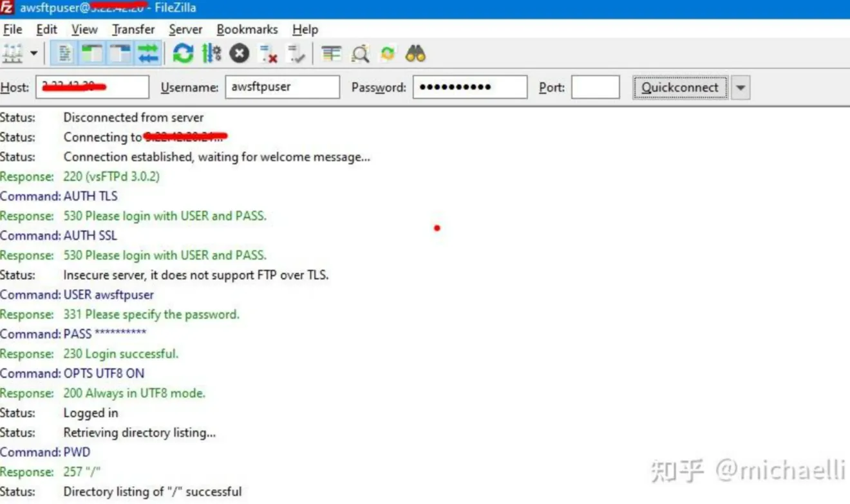The height and width of the screenshot is (504, 850).
Task: Click the Username field containing awsftpuser
Action: (282, 87)
